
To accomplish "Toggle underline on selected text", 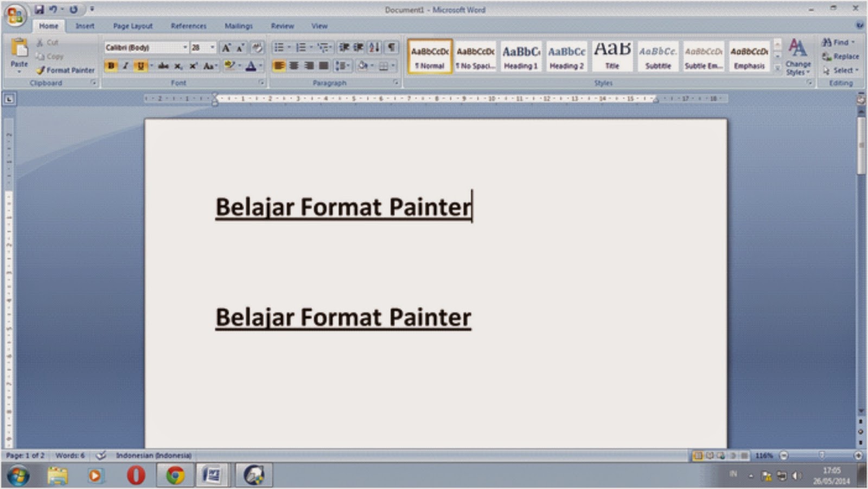I will click(x=139, y=66).
